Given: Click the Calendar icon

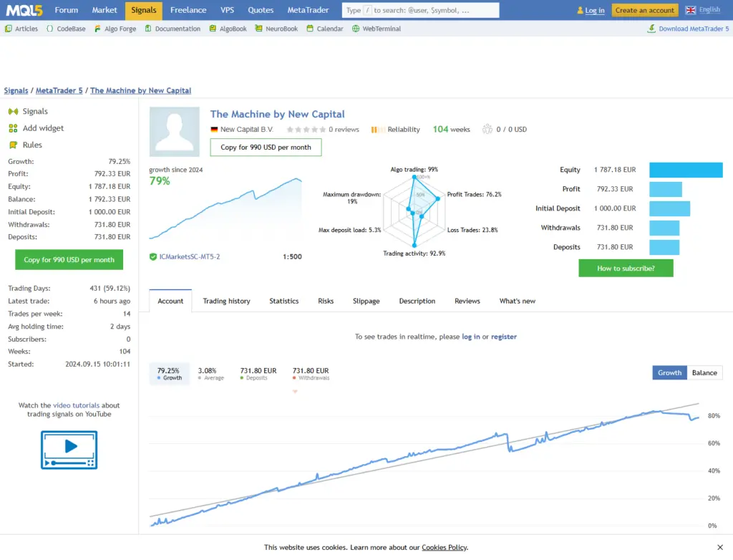Looking at the screenshot, I should click(310, 29).
